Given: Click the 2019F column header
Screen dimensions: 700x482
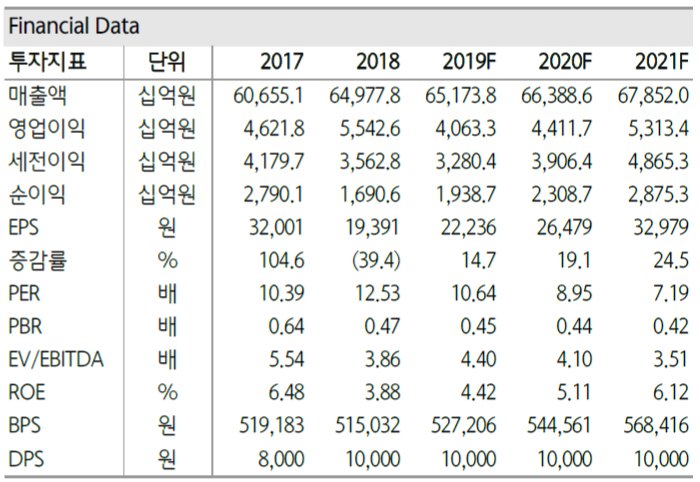Looking at the screenshot, I should (469, 61).
